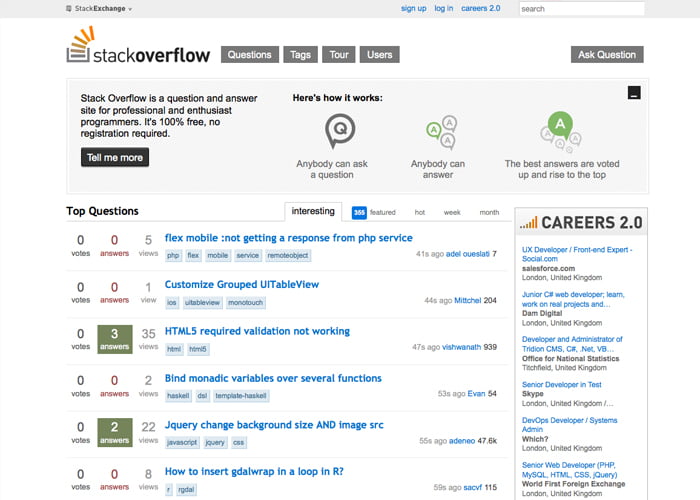Open the careers 2.0 top link

(481, 8)
